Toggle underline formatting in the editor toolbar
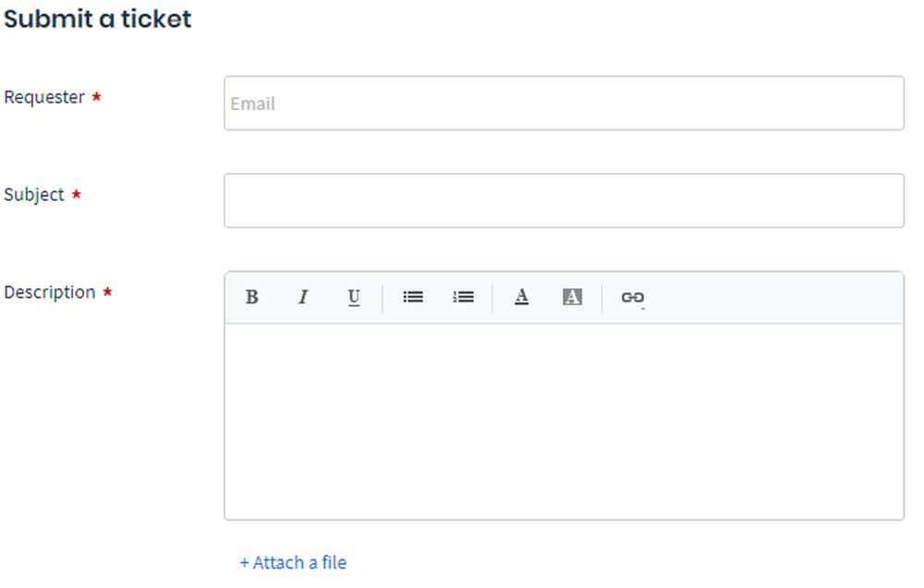The image size is (924, 588). tap(354, 297)
